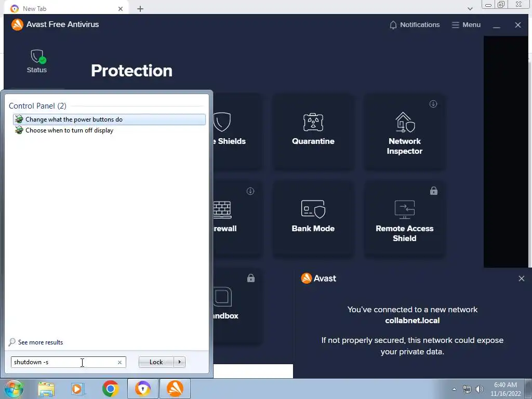Click Avast logo in network popup
The height and width of the screenshot is (399, 532).
pos(307,278)
